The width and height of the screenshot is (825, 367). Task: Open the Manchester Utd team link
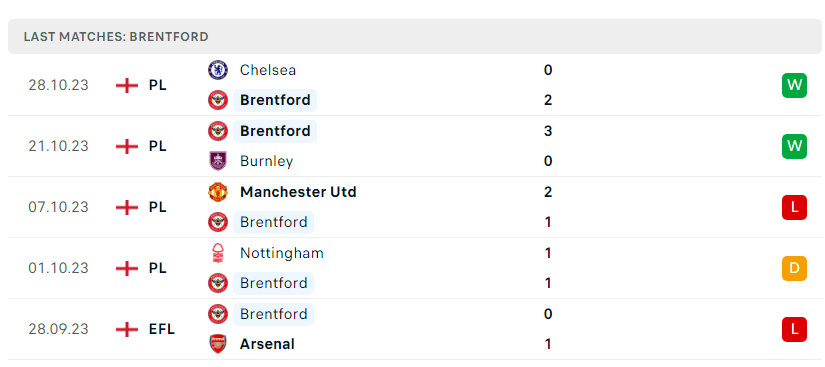(298, 192)
